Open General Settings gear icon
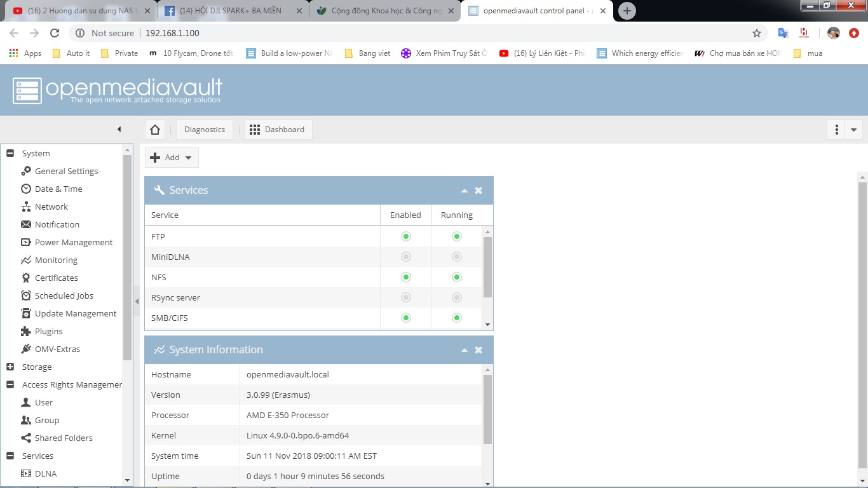Viewport: 868px width, 488px height. click(x=26, y=171)
